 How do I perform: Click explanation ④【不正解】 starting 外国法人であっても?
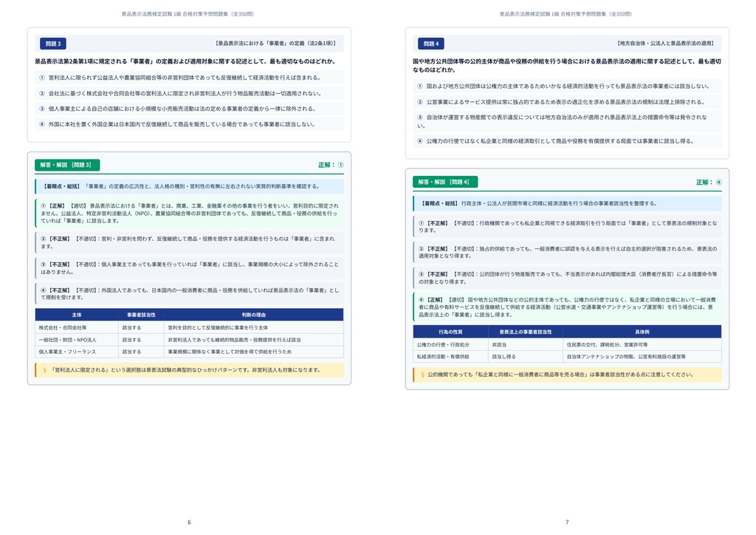[x=189, y=294]
